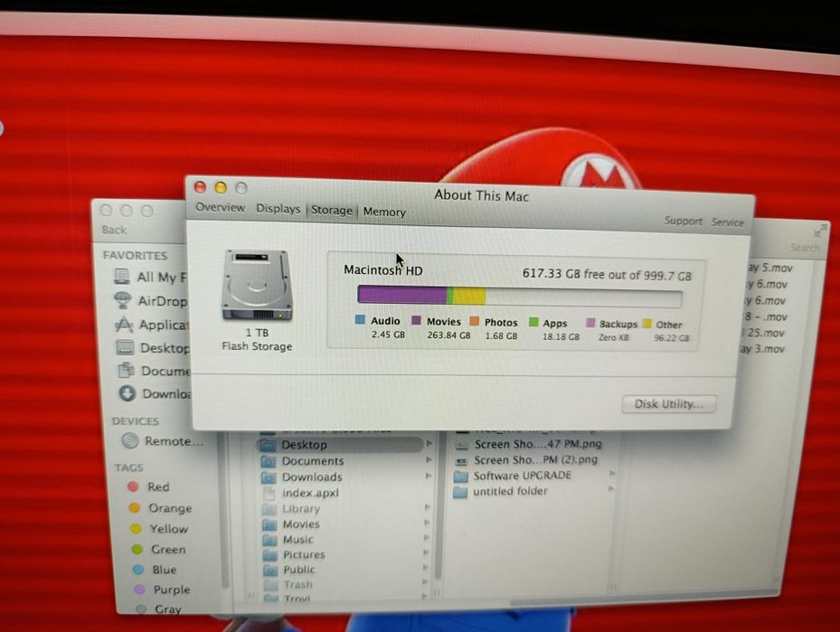Select the Blue tag in sidebar
Viewport: 840px width, 632px height.
pyautogui.click(x=155, y=570)
